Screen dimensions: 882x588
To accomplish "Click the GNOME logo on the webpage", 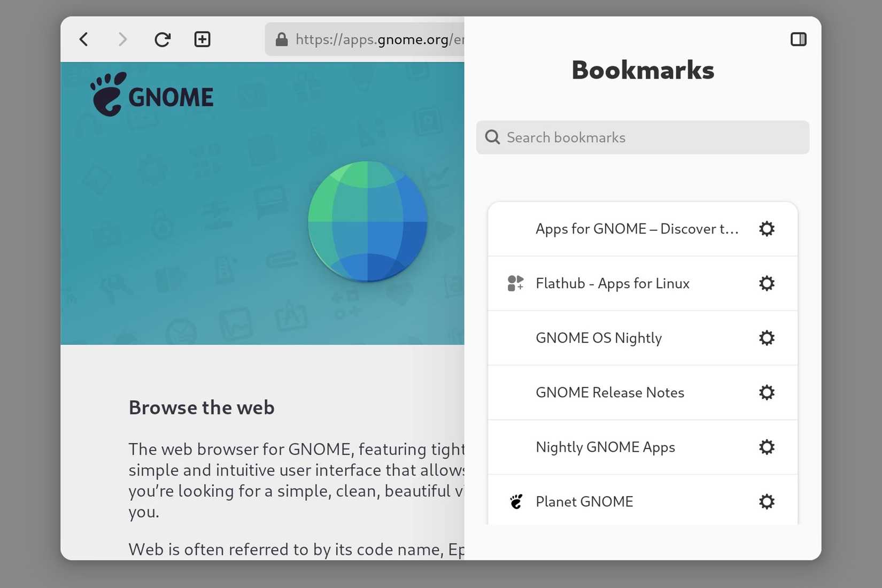I will (x=152, y=95).
